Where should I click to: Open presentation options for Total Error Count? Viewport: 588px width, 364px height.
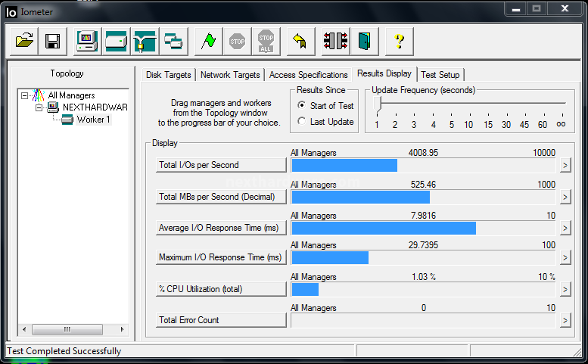point(565,321)
